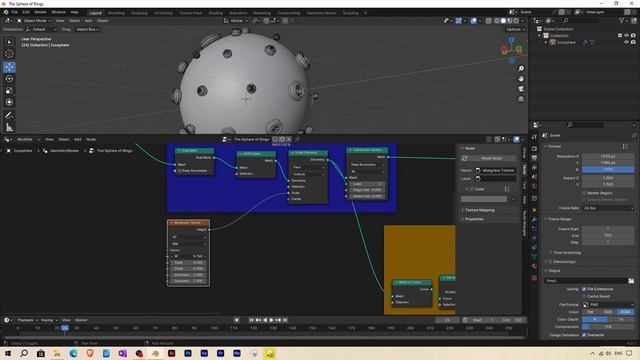Adjust the Compression percentage slider

608,327
